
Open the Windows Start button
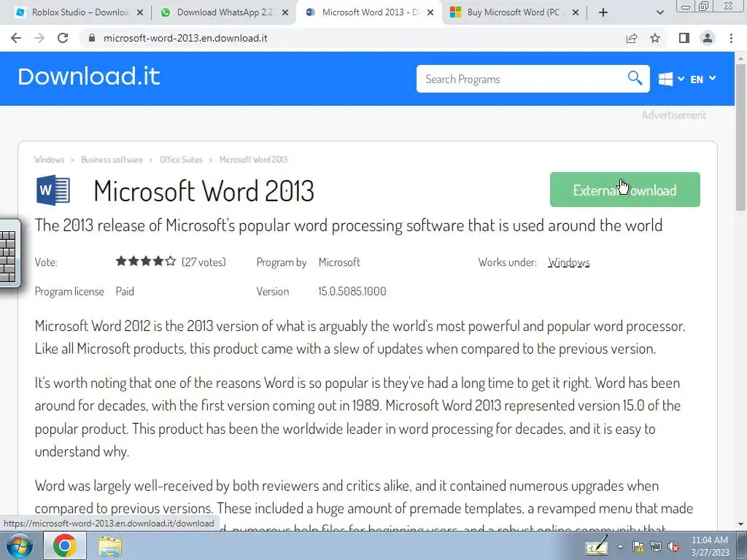coord(18,545)
